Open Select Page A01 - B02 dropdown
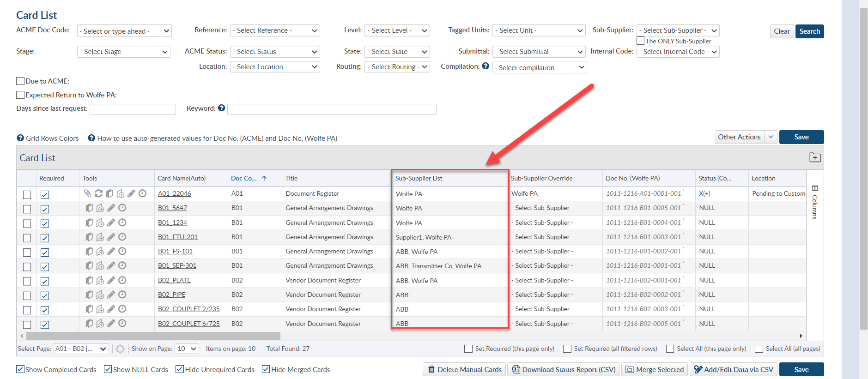 [x=81, y=349]
